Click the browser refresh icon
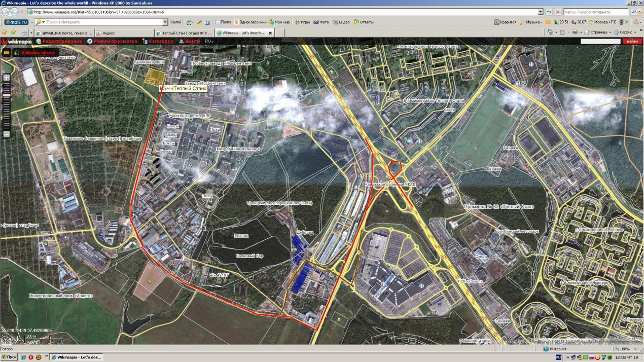 pos(549,11)
